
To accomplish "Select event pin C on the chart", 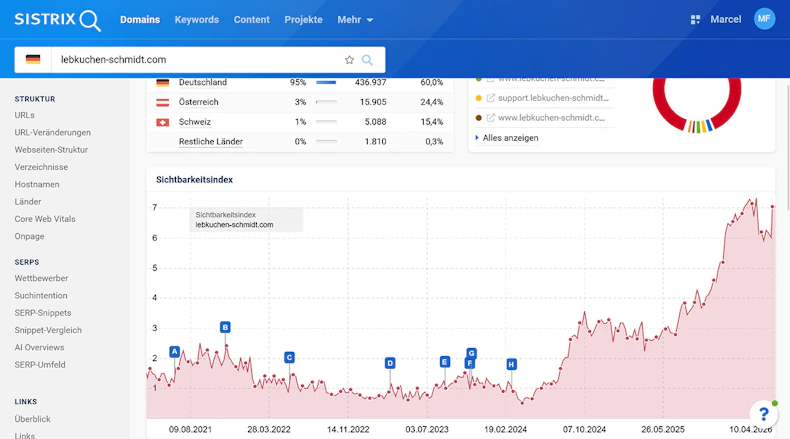I will 289,357.
